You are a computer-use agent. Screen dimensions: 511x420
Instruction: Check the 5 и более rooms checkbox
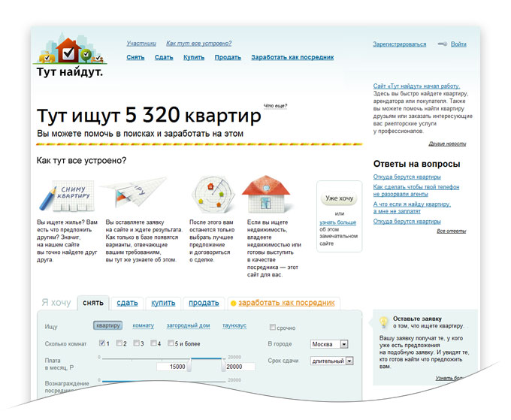click(171, 343)
